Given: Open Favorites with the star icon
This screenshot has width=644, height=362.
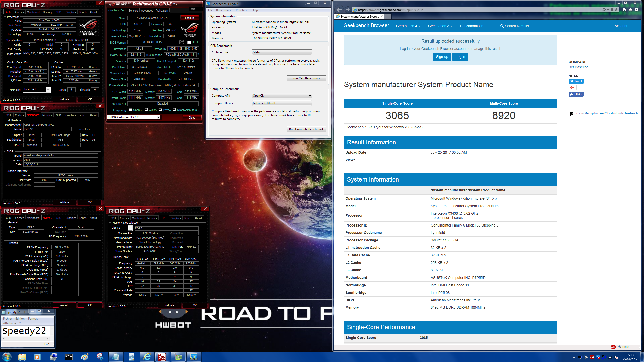Looking at the screenshot, I should tap(630, 10).
